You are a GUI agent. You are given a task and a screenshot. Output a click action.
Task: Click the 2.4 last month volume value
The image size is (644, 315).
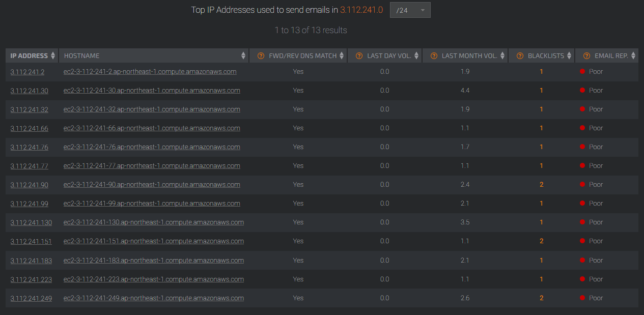pyautogui.click(x=465, y=185)
